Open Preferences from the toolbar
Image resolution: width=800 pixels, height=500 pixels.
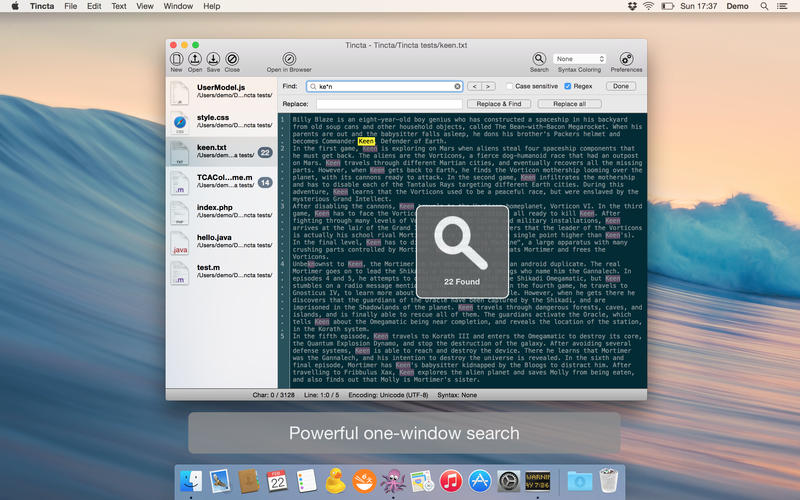tap(627, 59)
